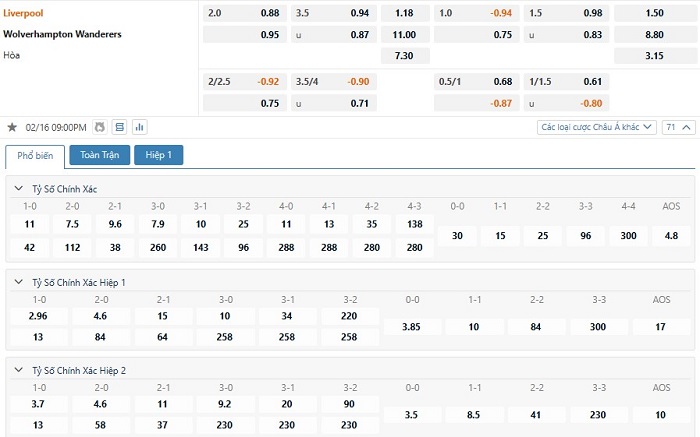Click the gray mascot icon beside match time
The height and width of the screenshot is (437, 700).
click(100, 128)
